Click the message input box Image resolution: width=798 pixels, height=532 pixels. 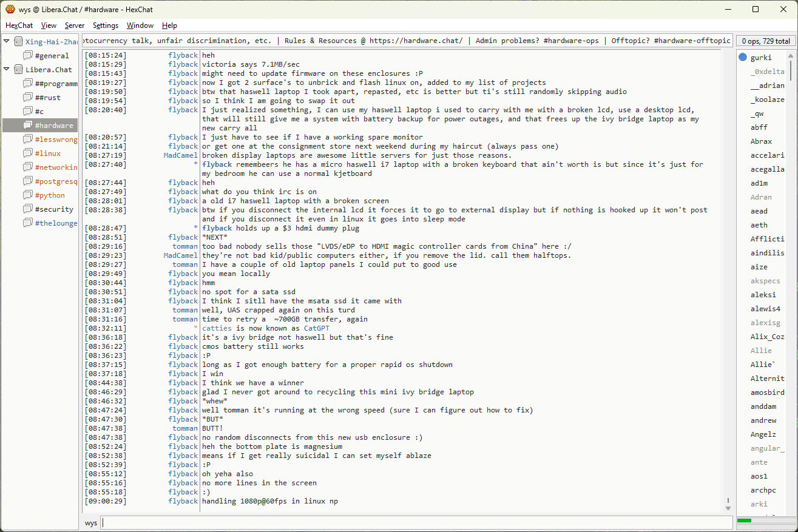(416, 523)
